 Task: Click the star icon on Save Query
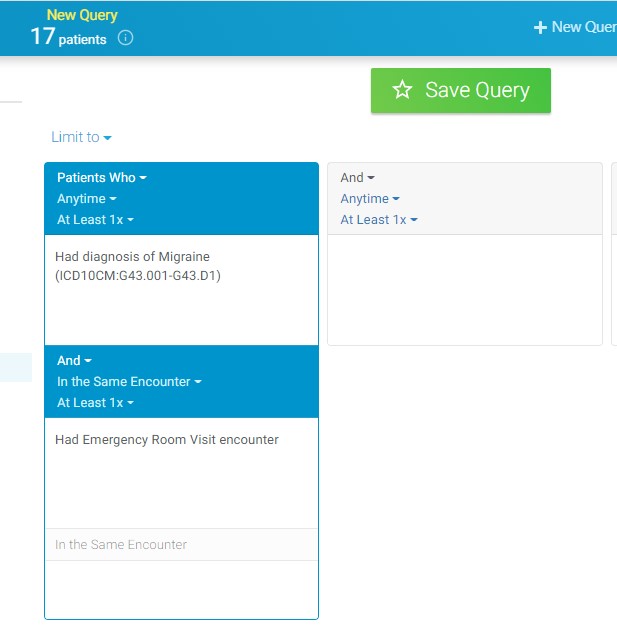[x=402, y=90]
